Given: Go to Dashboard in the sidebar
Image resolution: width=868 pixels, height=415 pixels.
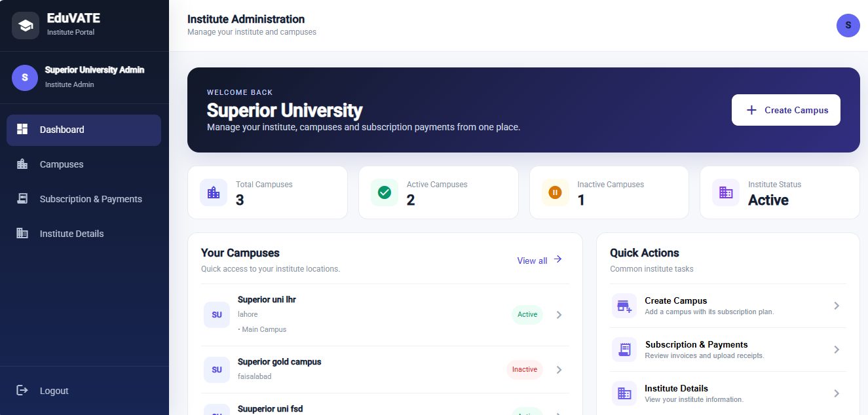Looking at the screenshot, I should (x=84, y=130).
